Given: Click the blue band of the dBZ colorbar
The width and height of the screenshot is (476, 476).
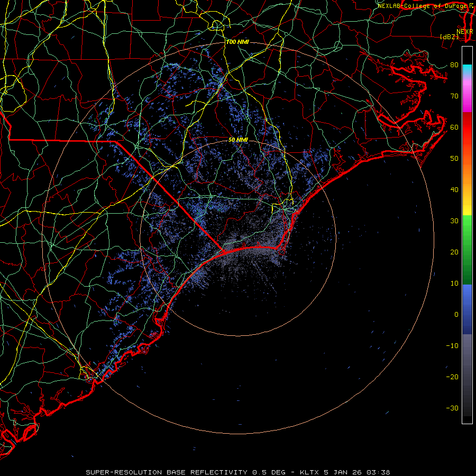Looking at the screenshot, I should tap(467, 309).
